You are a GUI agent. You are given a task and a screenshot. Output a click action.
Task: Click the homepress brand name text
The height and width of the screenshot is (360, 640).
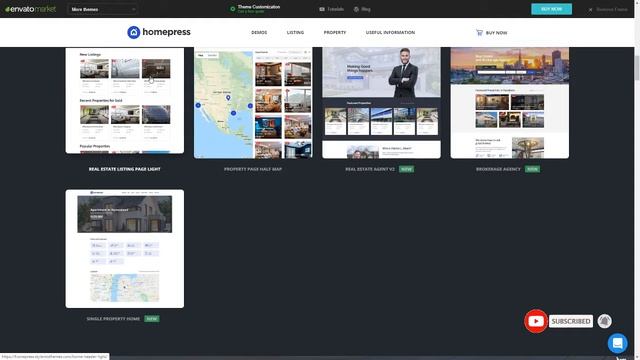tap(166, 32)
